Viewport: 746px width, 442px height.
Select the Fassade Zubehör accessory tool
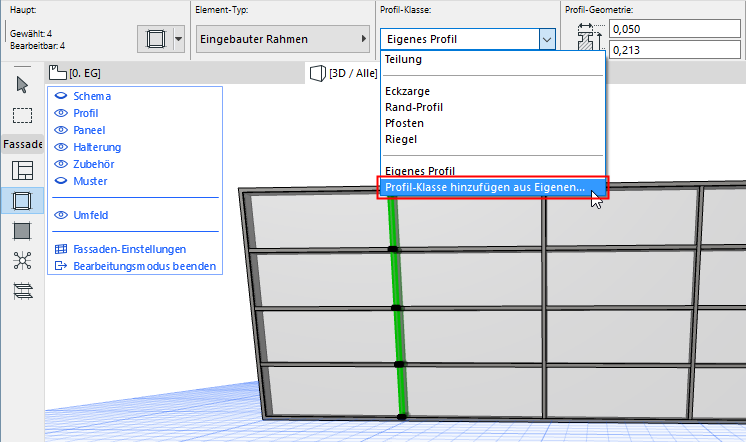[22, 291]
